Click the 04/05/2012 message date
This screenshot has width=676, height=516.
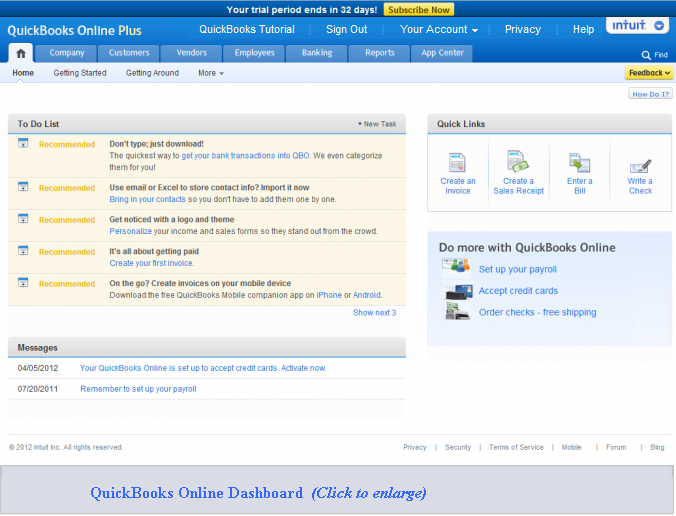pyautogui.click(x=38, y=368)
